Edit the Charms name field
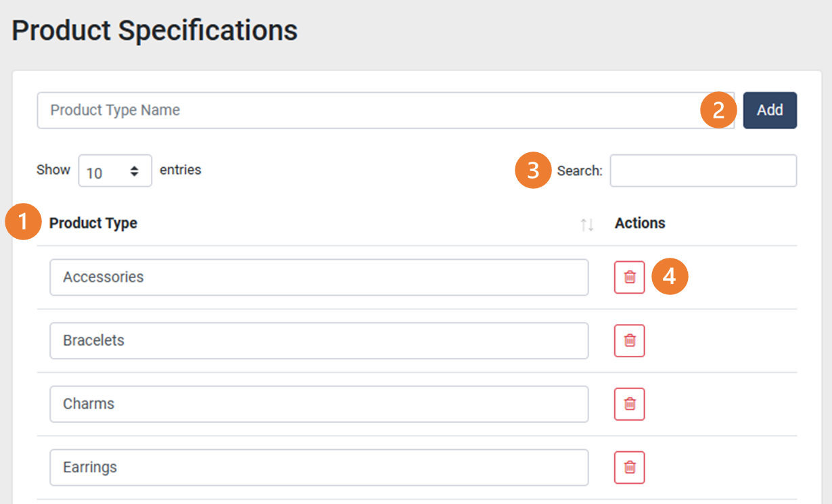 pyautogui.click(x=318, y=404)
